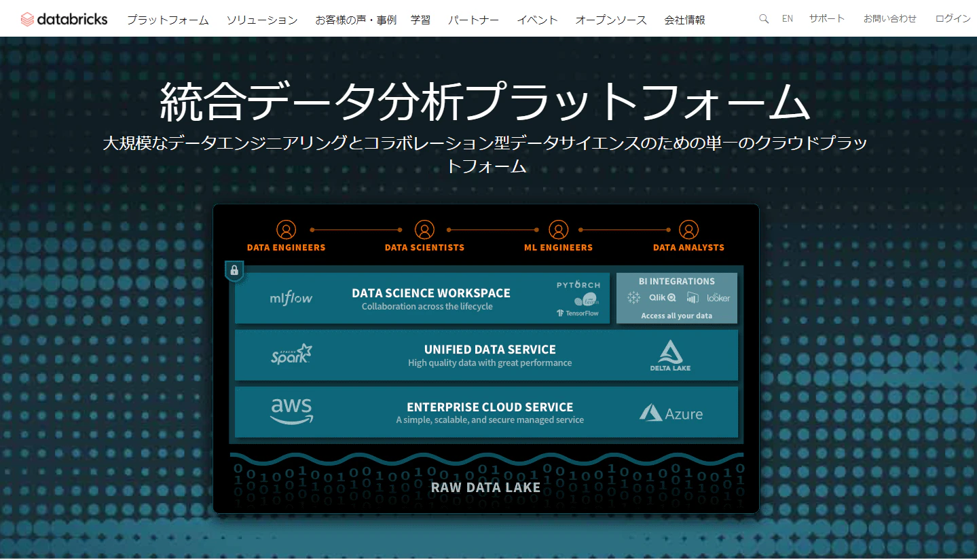977x560 pixels.
Task: Select the ML Engineers persona icon
Action: click(558, 230)
